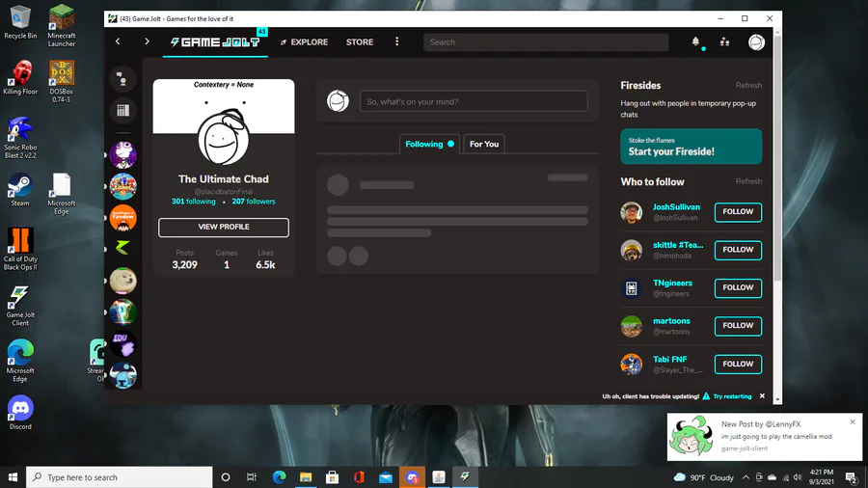Follow skittle #Tea...
868x488 pixels.
click(x=738, y=250)
